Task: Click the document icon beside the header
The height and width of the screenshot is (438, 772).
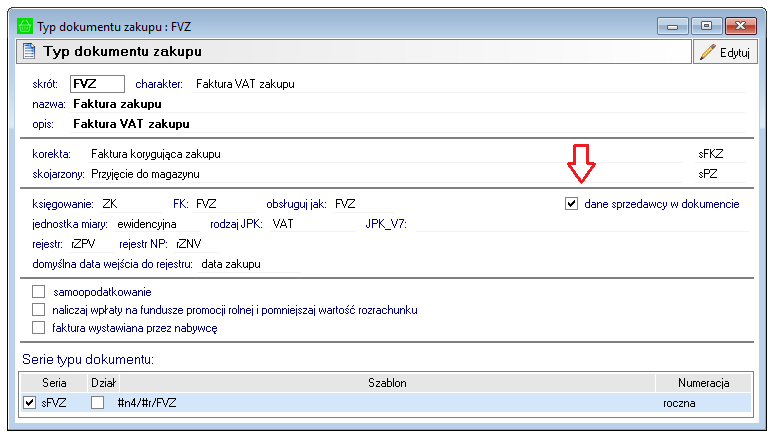Action: (x=29, y=50)
